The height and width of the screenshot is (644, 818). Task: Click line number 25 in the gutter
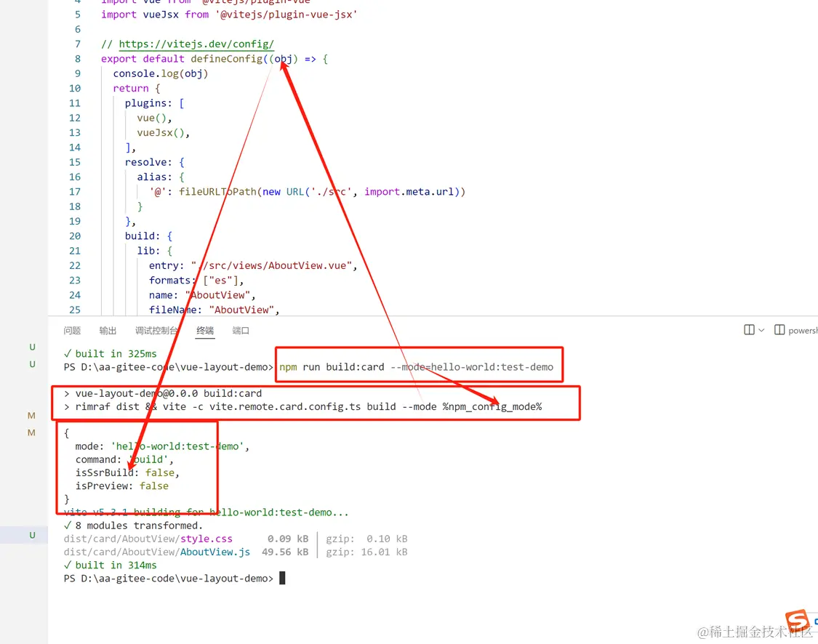pyautogui.click(x=75, y=310)
